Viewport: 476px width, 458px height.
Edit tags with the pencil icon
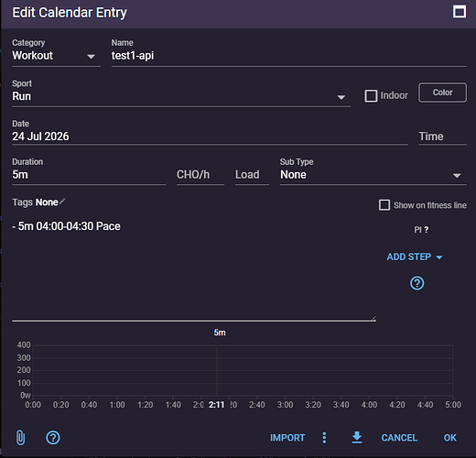tap(62, 202)
